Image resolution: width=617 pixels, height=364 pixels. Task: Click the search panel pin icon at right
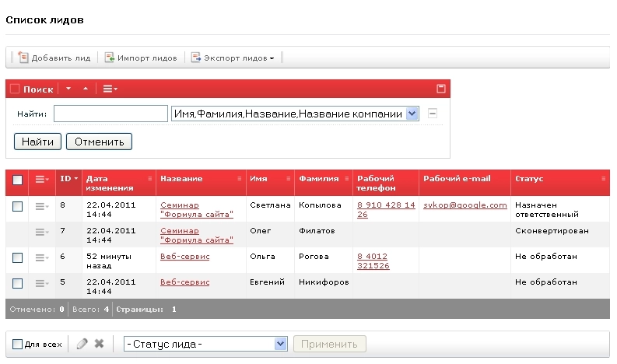pyautogui.click(x=440, y=89)
